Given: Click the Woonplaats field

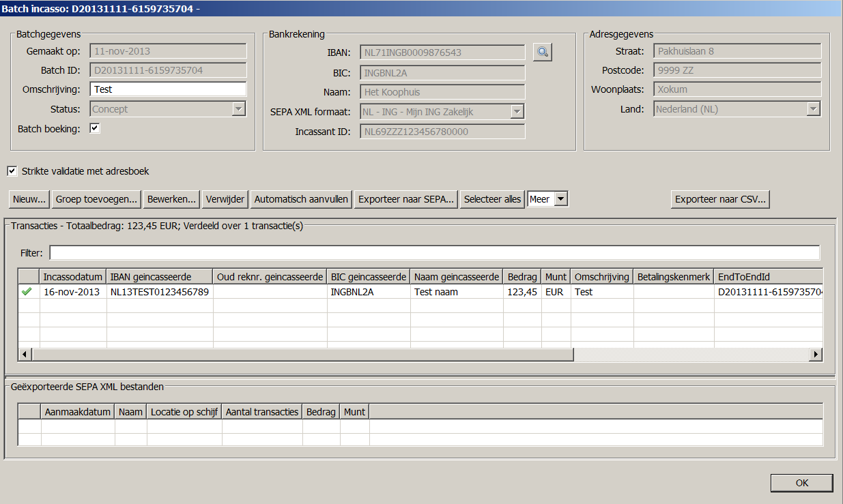Looking at the screenshot, I should [x=737, y=89].
